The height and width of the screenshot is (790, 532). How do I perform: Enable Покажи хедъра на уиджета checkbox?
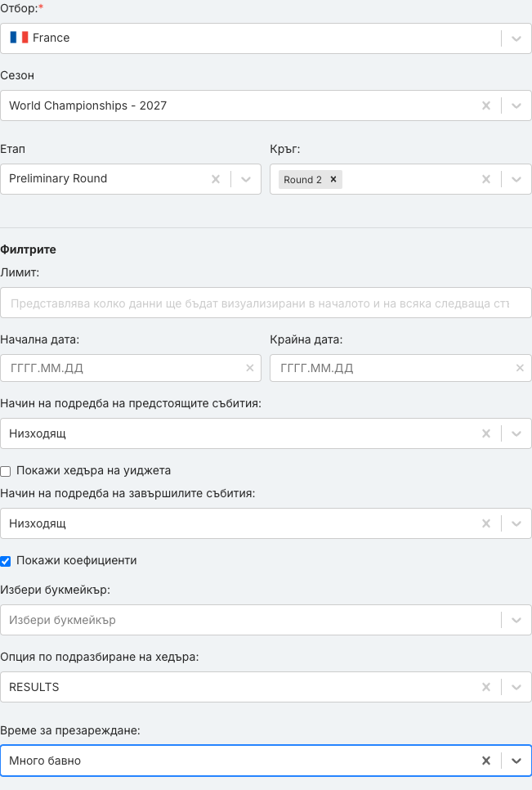(6, 472)
